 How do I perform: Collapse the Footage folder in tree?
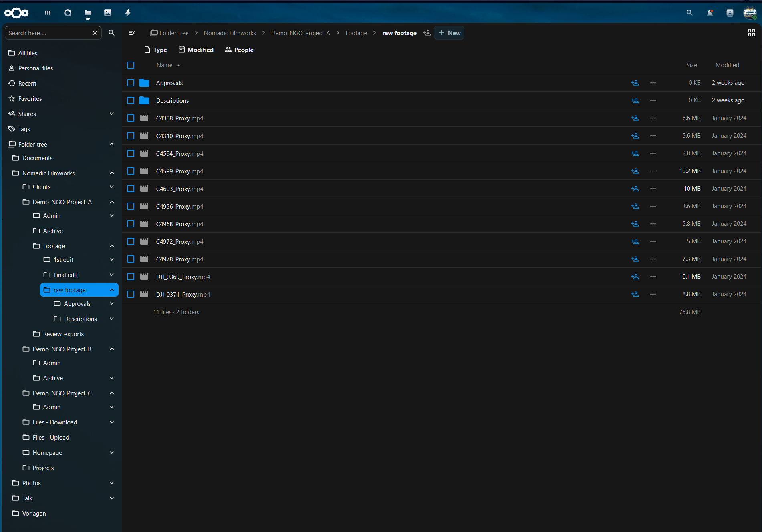[112, 246]
